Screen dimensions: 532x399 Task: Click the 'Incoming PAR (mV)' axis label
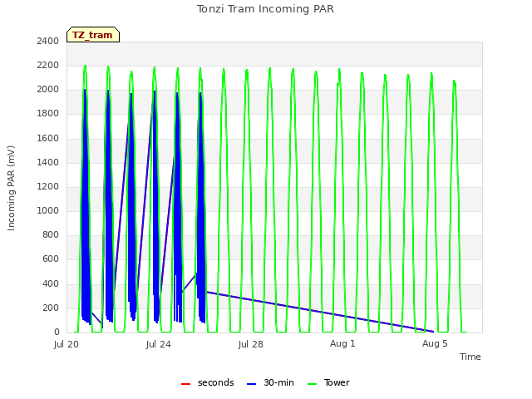pyautogui.click(x=11, y=189)
